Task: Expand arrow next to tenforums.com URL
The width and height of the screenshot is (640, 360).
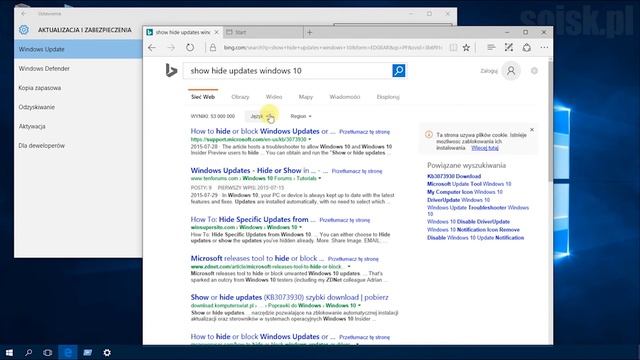Action: pyautogui.click(x=320, y=178)
